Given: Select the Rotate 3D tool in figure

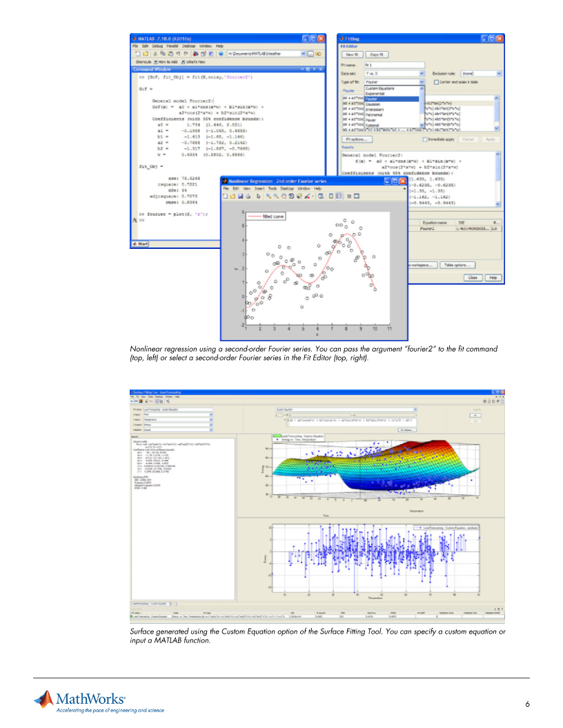Looking at the screenshot, I should [291, 196].
